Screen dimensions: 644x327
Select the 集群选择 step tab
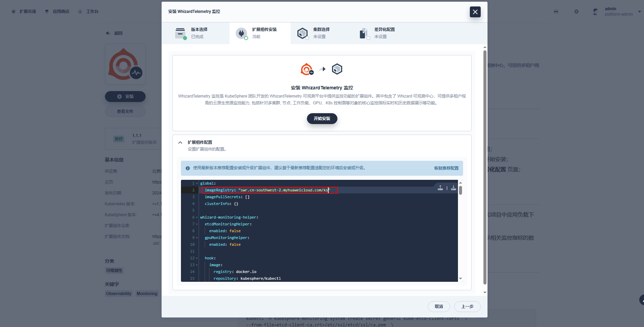click(x=321, y=33)
